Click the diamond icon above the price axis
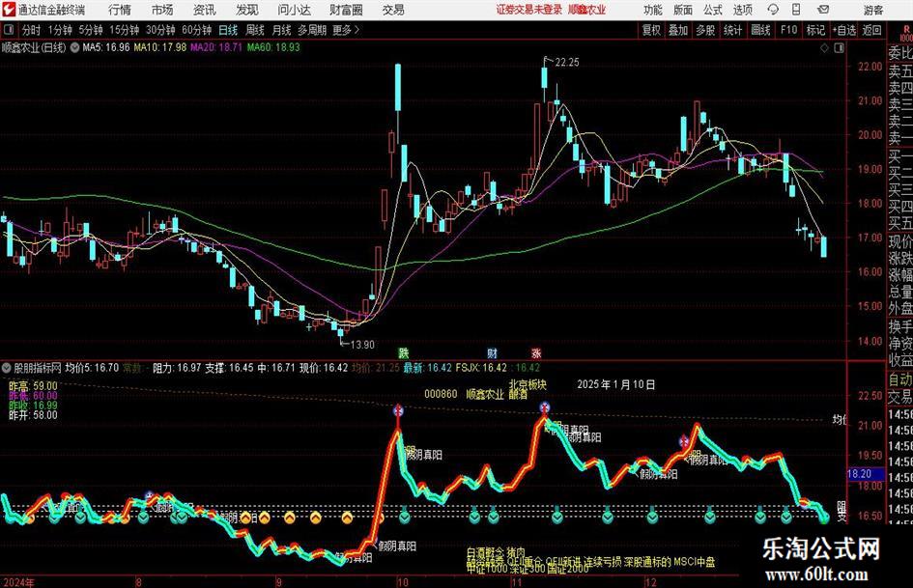This screenshot has width=913, height=588. click(x=824, y=48)
